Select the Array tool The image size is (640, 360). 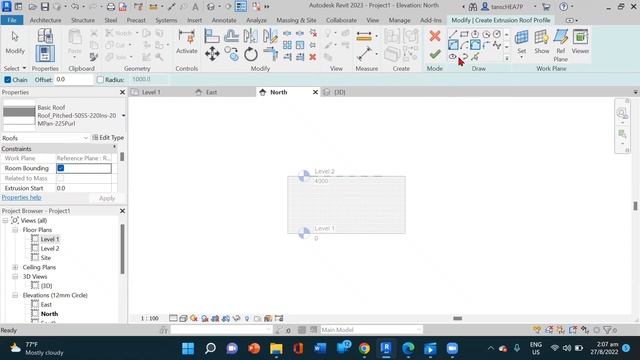pyautogui.click(x=287, y=45)
